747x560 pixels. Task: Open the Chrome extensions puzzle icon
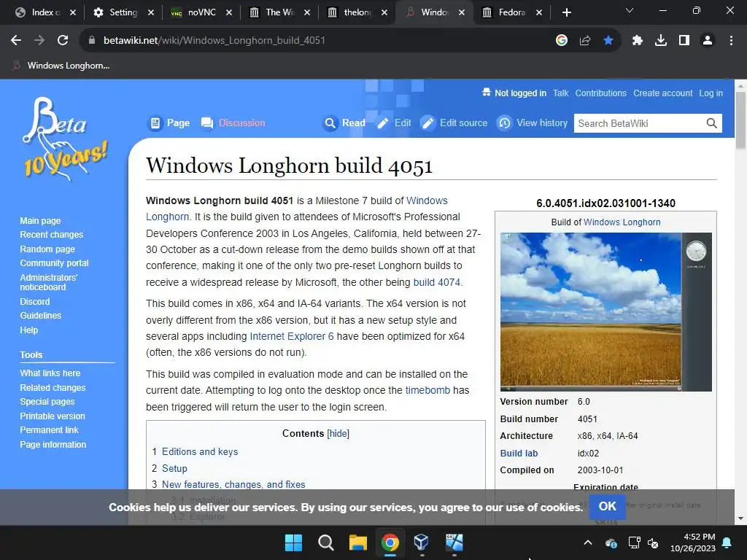point(638,41)
